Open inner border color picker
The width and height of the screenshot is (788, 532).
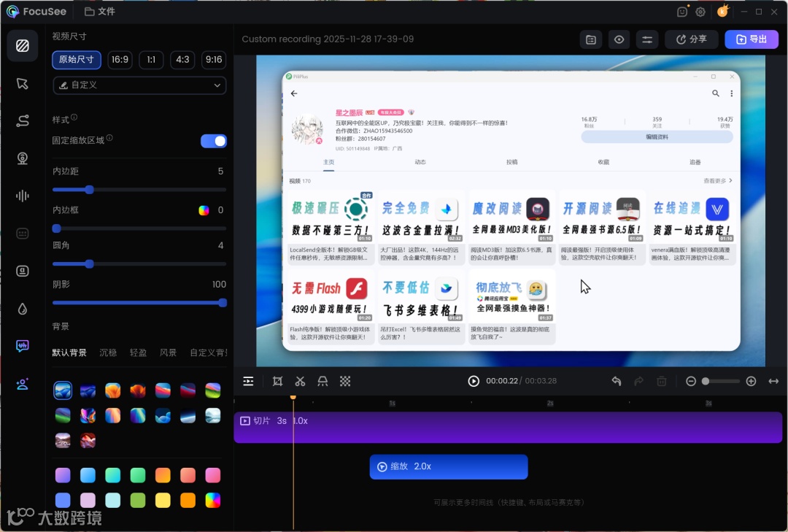coord(204,210)
